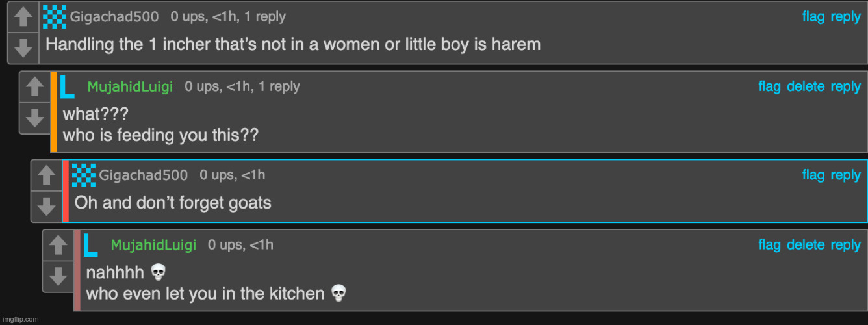
Task: Delete the "who is feeding you this" comment
Action: point(806,86)
